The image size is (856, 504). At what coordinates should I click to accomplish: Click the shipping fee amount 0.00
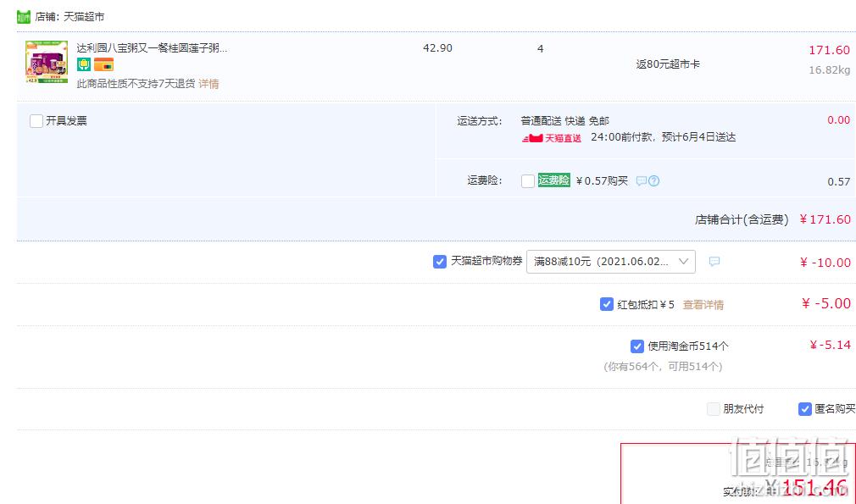tap(838, 120)
